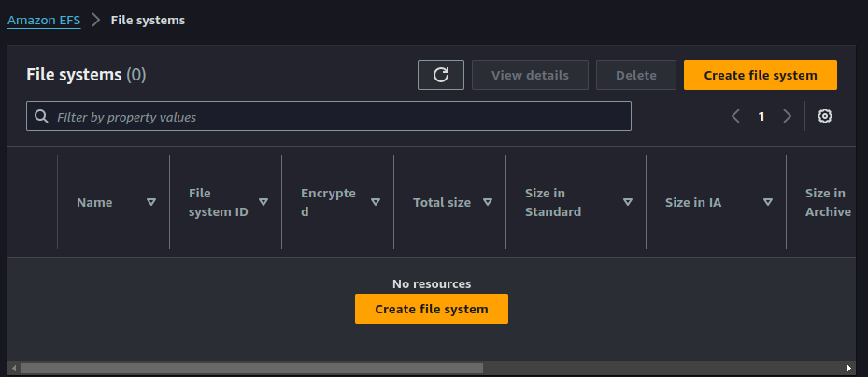Sort by Name column arrow
Viewport: 868px width, 377px height.
pyautogui.click(x=151, y=202)
